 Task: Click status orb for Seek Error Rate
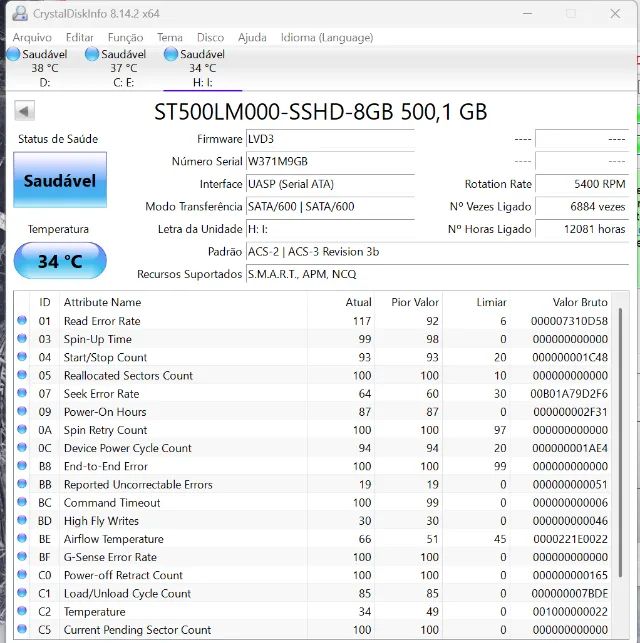(22, 393)
